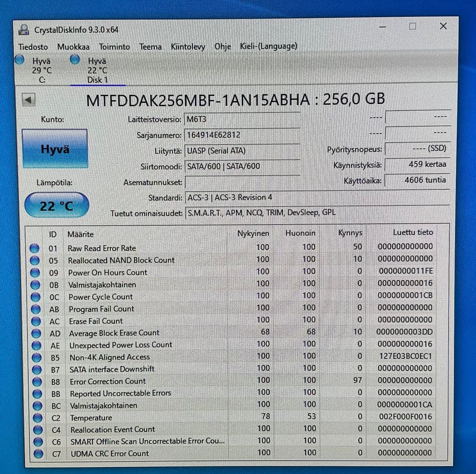Click the status orb for Non-4K Aligned Access

(37, 358)
